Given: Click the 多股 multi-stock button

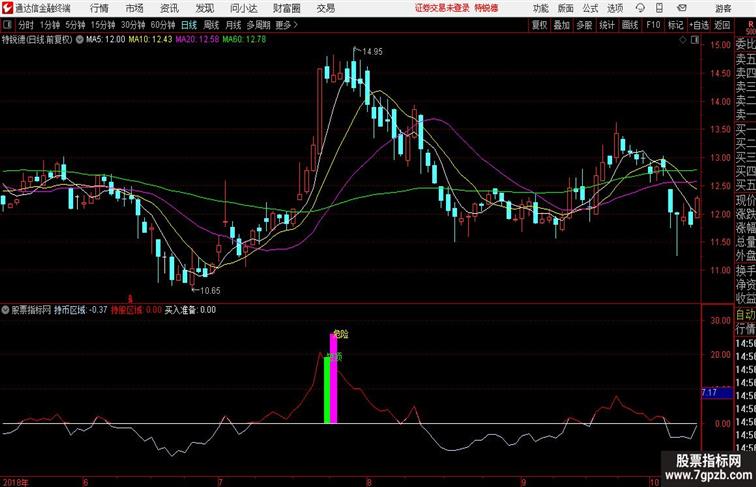Looking at the screenshot, I should (584, 25).
